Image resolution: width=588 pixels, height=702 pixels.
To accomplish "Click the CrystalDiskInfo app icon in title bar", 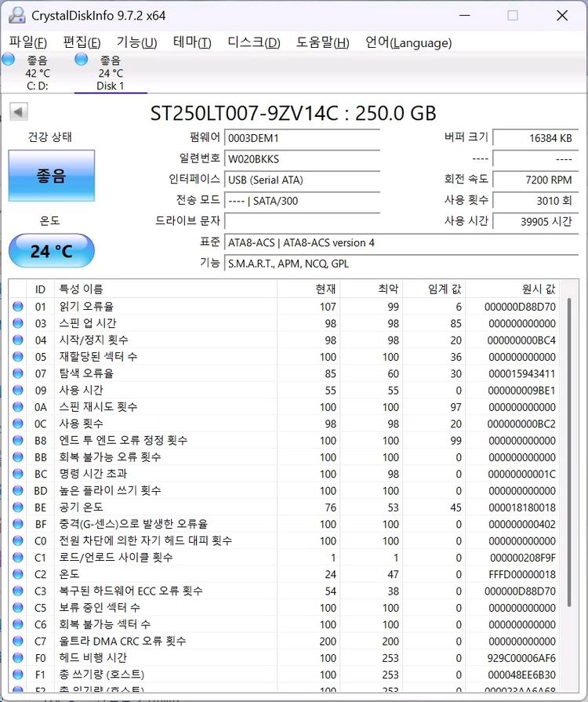I will (16, 15).
